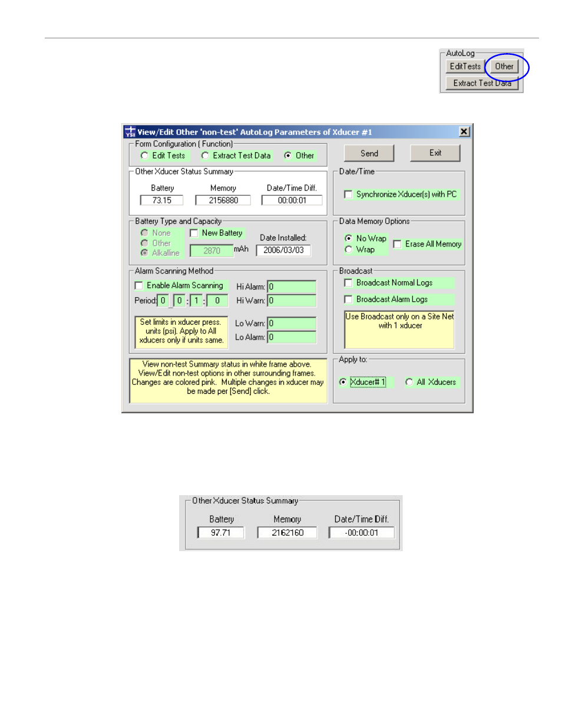Click the Memory status value 2156880

click(223, 200)
